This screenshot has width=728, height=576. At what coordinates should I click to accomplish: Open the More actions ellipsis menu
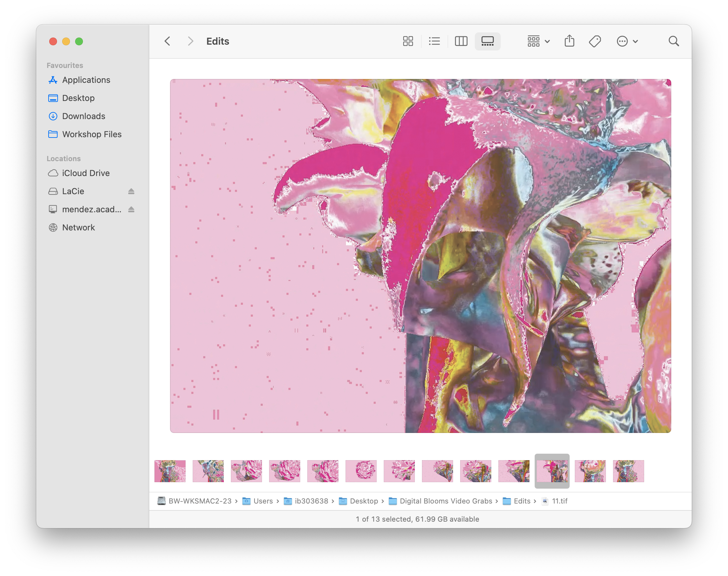627,41
